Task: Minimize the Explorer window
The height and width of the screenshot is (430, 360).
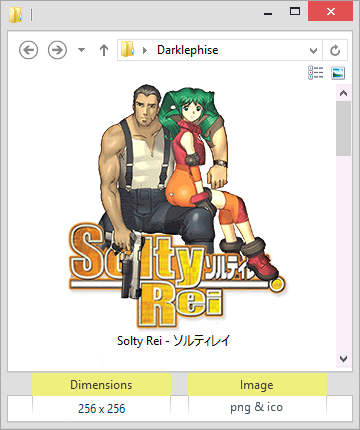Action: (x=268, y=13)
